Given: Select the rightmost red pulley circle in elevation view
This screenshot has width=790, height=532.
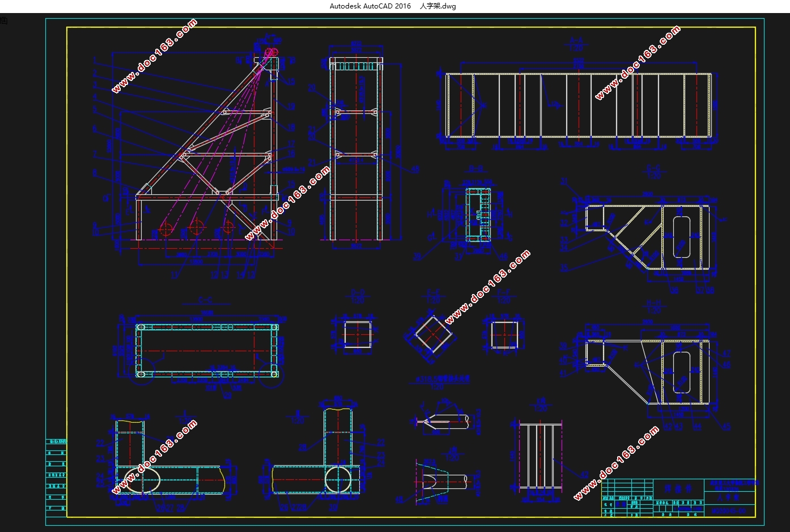Looking at the screenshot, I should tap(227, 228).
